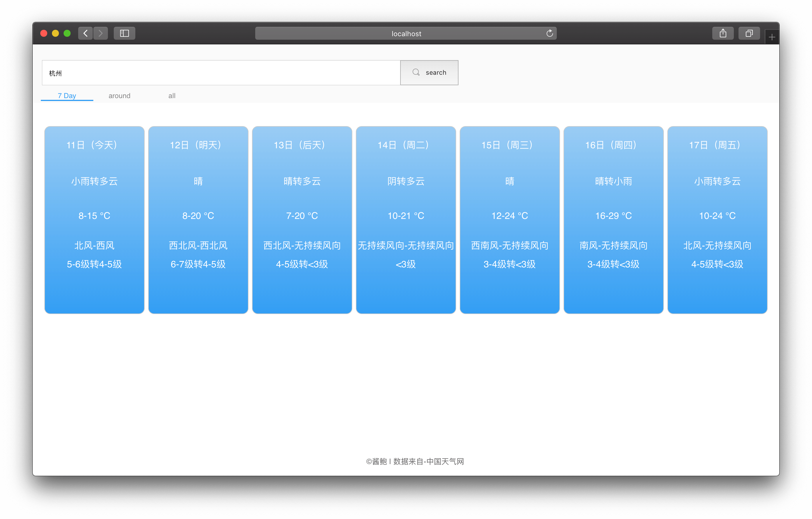The image size is (812, 519).
Task: Toggle the Safari sidebar button
Action: (125, 33)
